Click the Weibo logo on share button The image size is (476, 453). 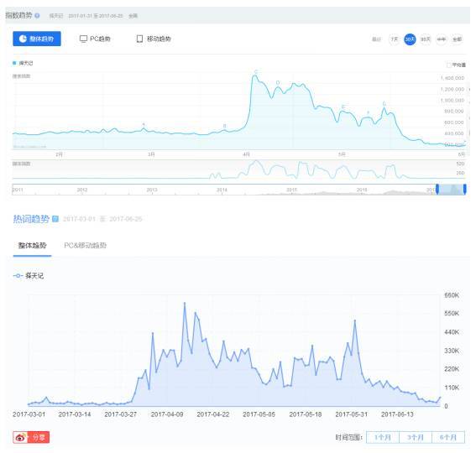(20, 438)
